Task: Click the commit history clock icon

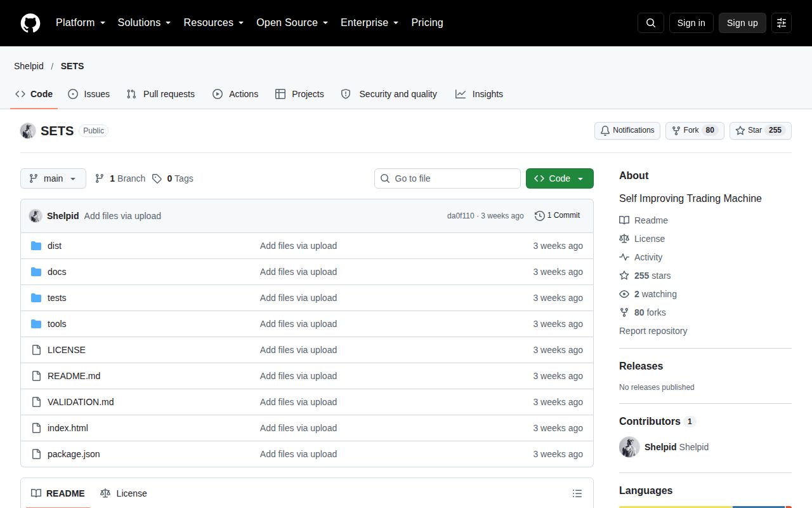Action: (540, 216)
